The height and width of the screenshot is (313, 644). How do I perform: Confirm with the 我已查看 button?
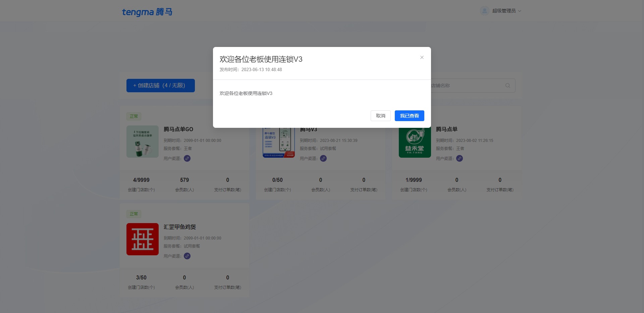coord(410,116)
